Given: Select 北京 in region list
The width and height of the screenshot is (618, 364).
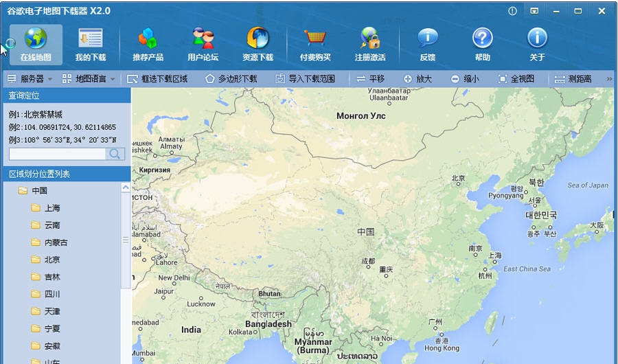Looking at the screenshot, I should pyautogui.click(x=46, y=260).
